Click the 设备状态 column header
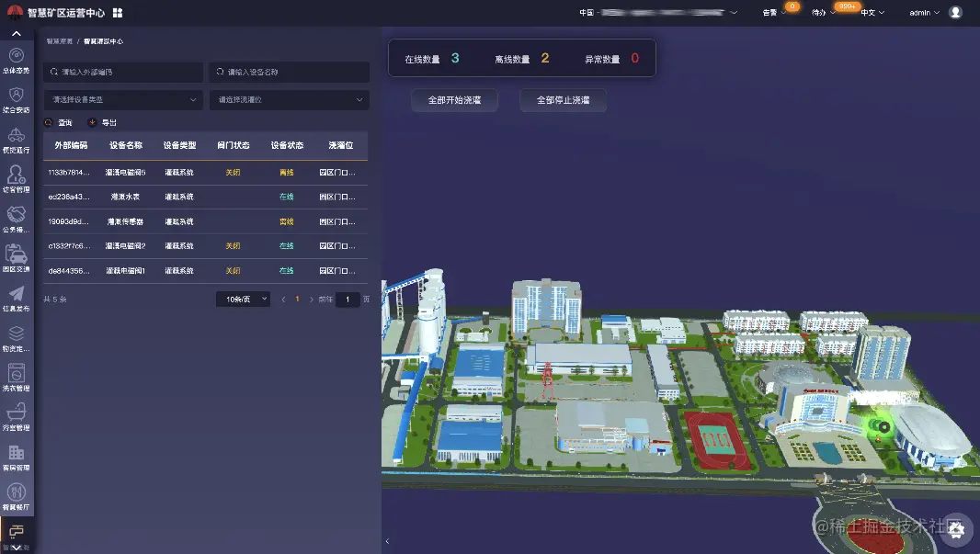 (x=287, y=145)
